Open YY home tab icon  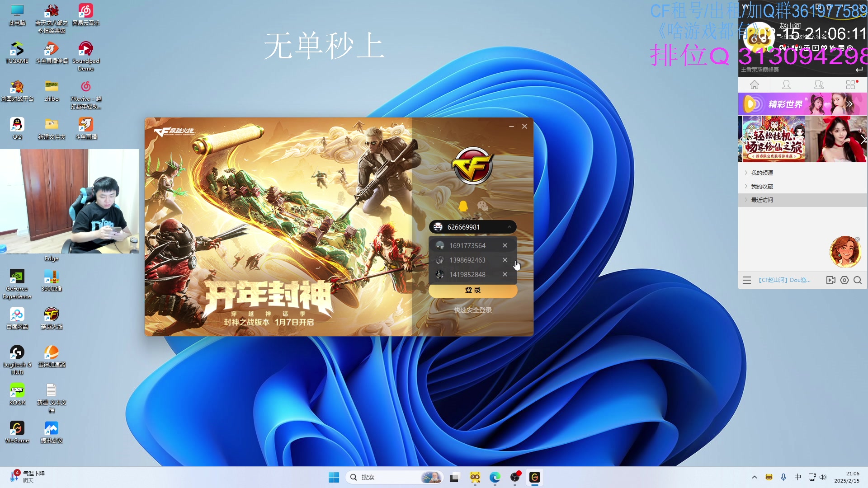[755, 84]
